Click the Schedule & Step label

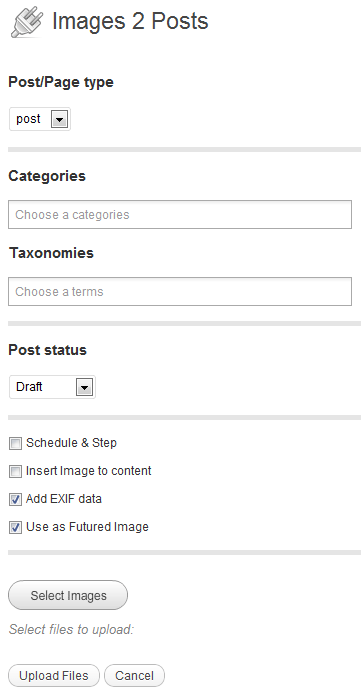point(71,443)
